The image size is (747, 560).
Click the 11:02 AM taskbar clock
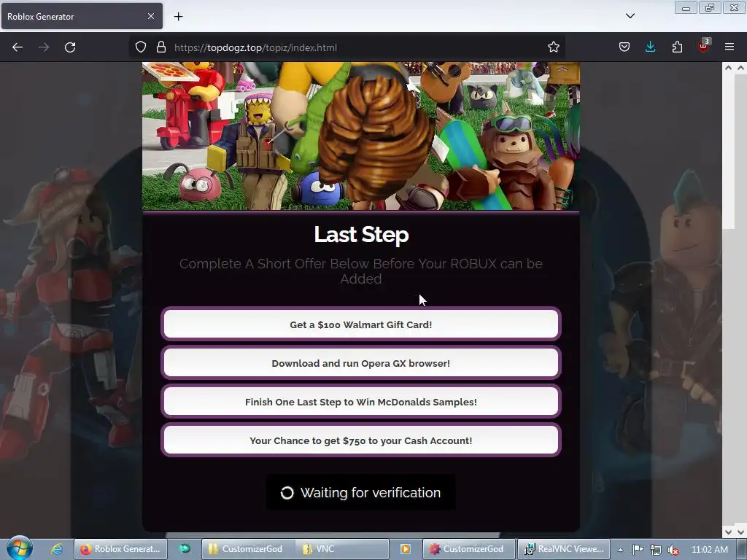point(709,550)
